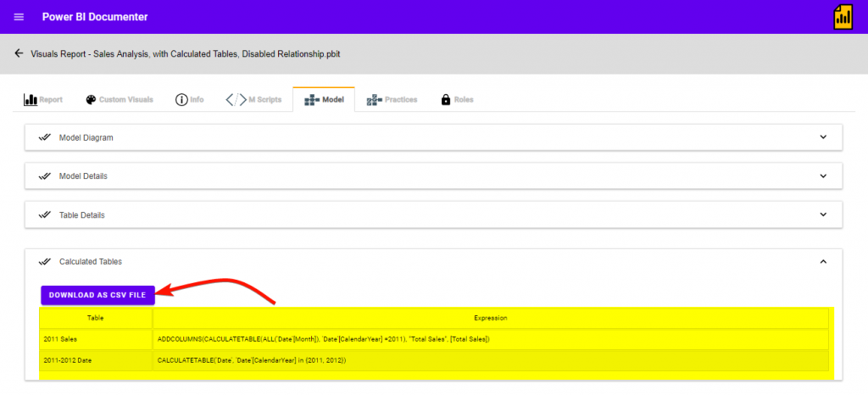Collapse the Calculated Tables panel chevron
Image resolution: width=868 pixels, height=395 pixels.
[x=823, y=261]
